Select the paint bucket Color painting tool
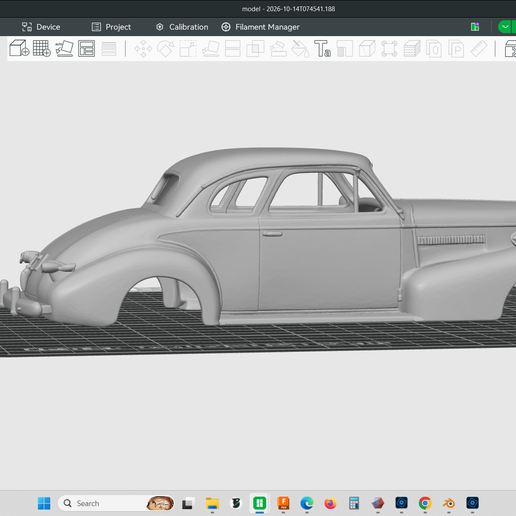 (300, 49)
